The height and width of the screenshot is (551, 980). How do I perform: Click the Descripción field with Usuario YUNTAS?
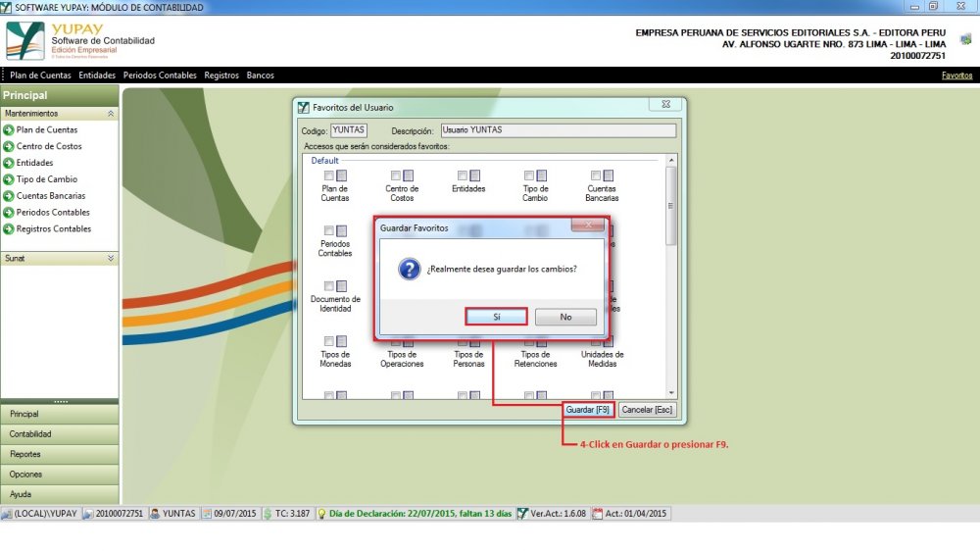coord(559,130)
